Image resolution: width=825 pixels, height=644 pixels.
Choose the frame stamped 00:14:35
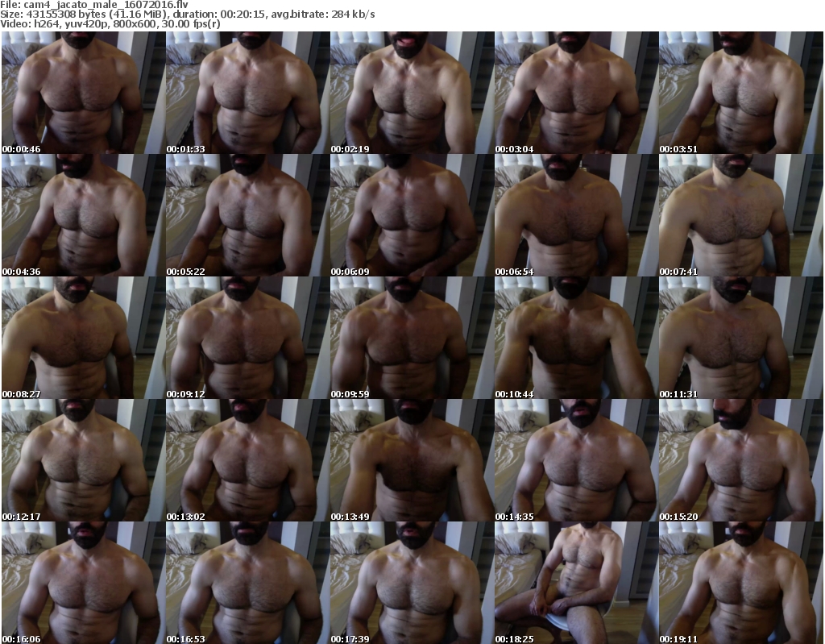(576, 460)
